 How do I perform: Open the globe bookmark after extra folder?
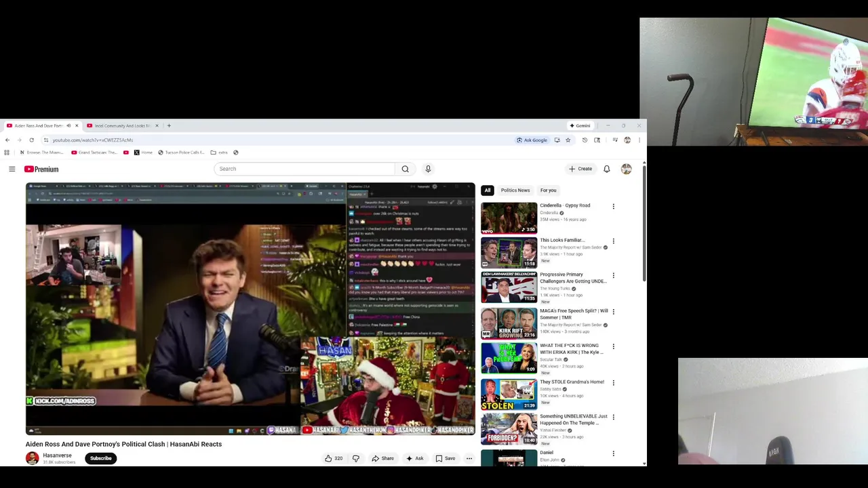[236, 152]
